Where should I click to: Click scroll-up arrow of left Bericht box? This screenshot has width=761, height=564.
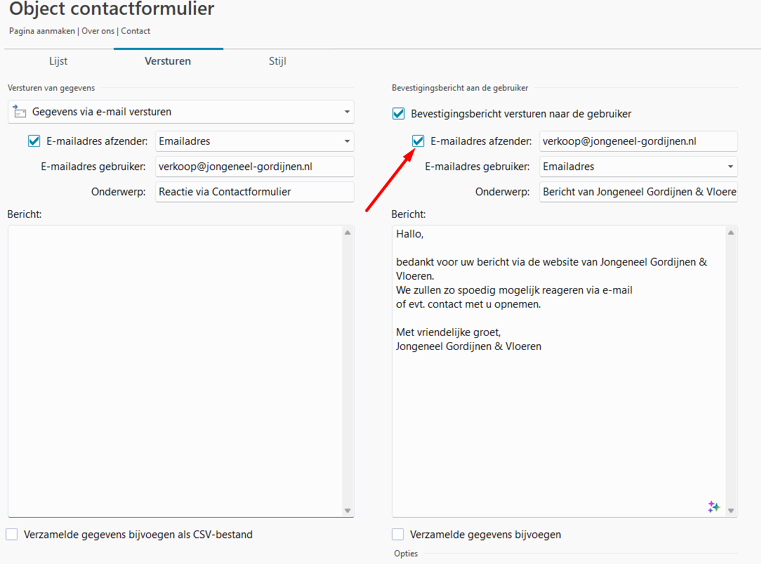tap(348, 233)
